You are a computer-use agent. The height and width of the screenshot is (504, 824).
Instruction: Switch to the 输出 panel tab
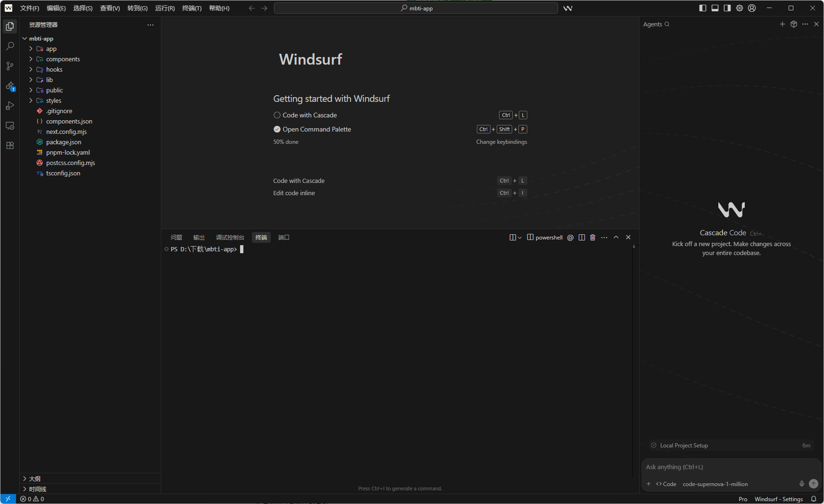(x=199, y=238)
